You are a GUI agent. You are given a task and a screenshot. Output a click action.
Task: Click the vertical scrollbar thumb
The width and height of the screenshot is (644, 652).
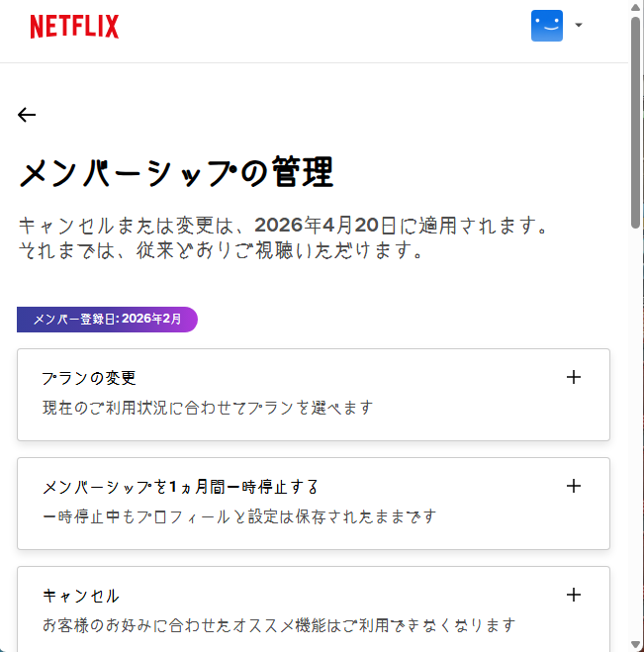coord(636,119)
